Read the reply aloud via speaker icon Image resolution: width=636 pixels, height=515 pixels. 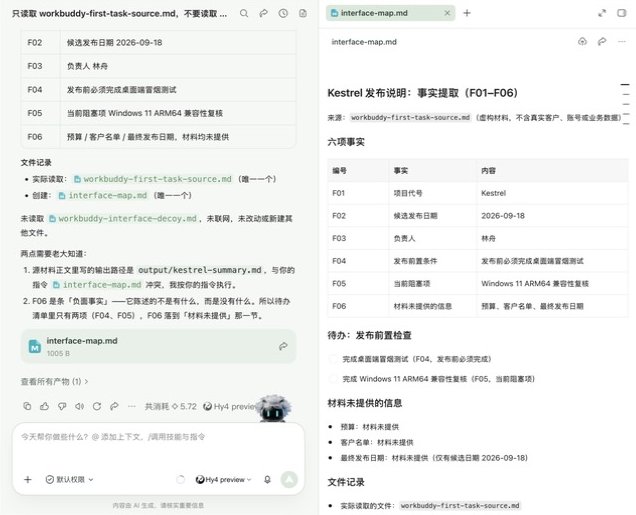(80, 406)
